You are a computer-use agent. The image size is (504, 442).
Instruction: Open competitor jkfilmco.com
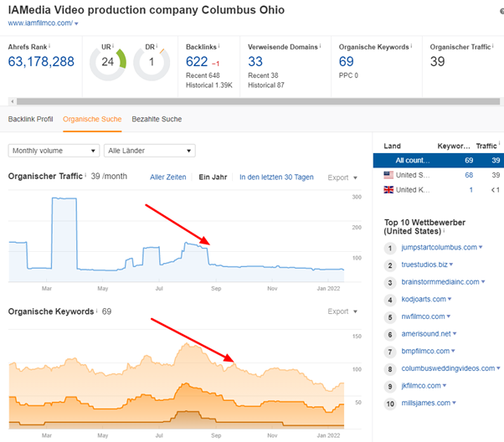pos(421,386)
